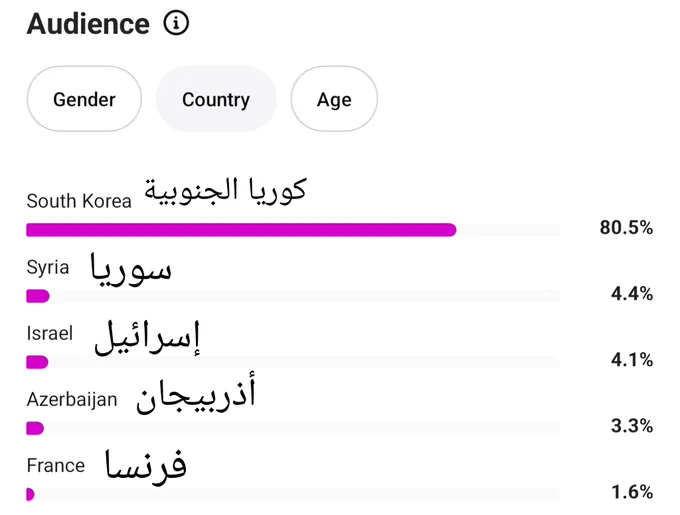Click the Israel country label
This screenshot has width=680, height=515.
pyautogui.click(x=49, y=333)
